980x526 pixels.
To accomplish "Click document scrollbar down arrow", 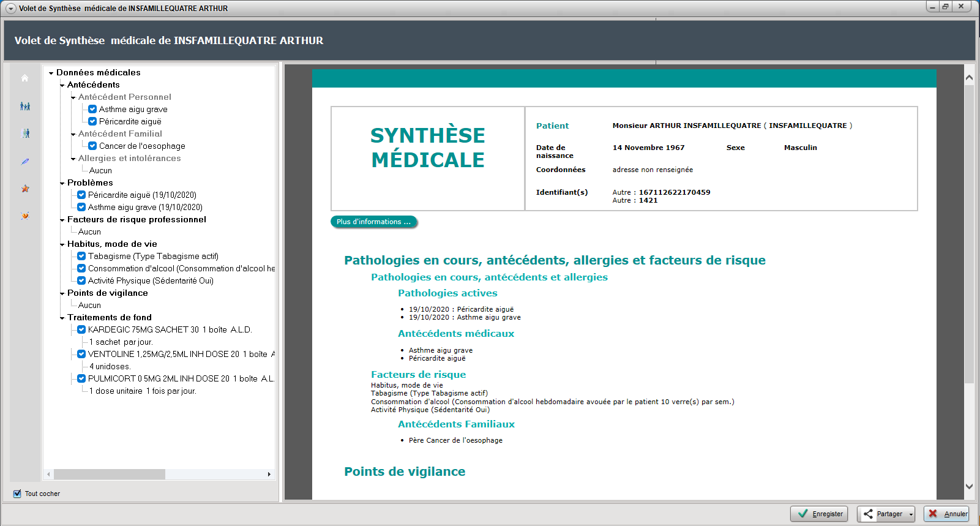I will click(969, 486).
